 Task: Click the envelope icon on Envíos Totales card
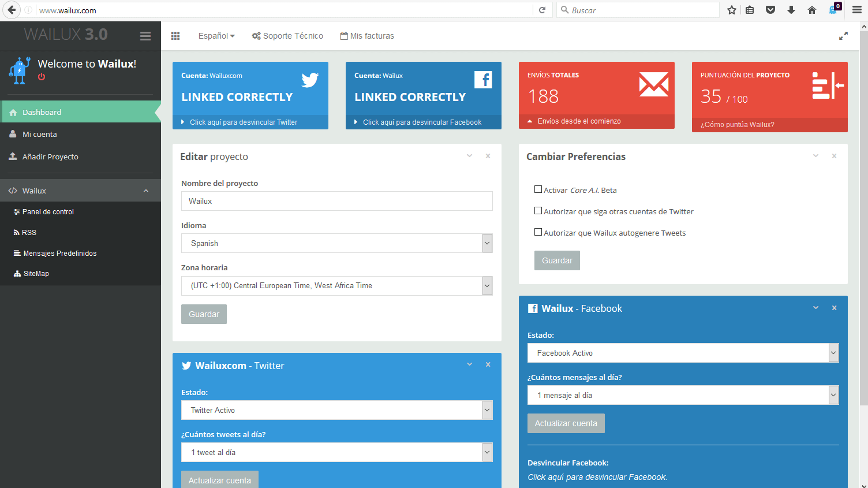click(654, 84)
